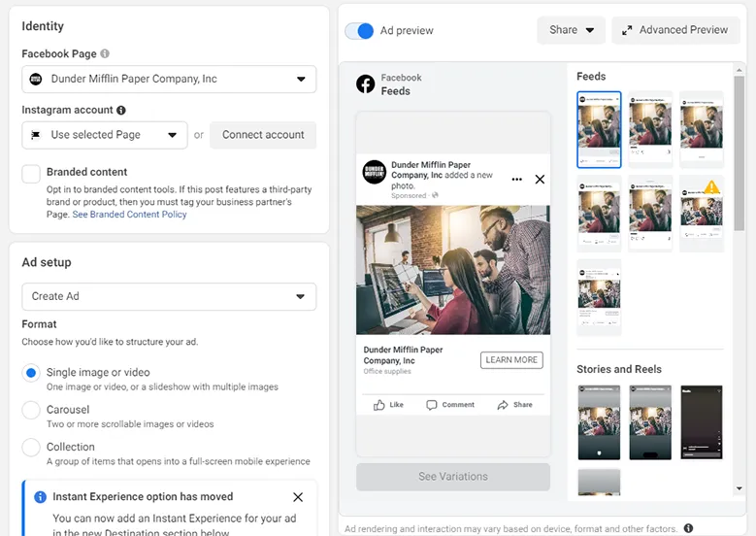Check the Branded content checkbox
This screenshot has height=536, width=756.
31,174
